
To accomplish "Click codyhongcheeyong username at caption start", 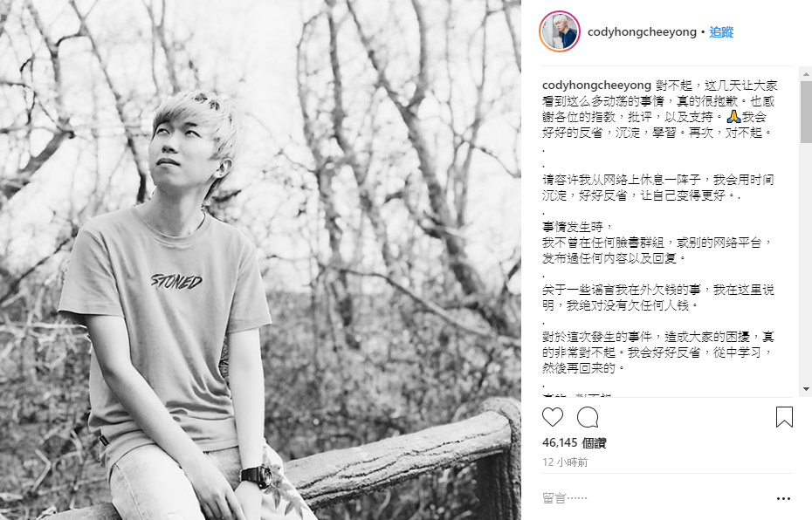I will (596, 86).
